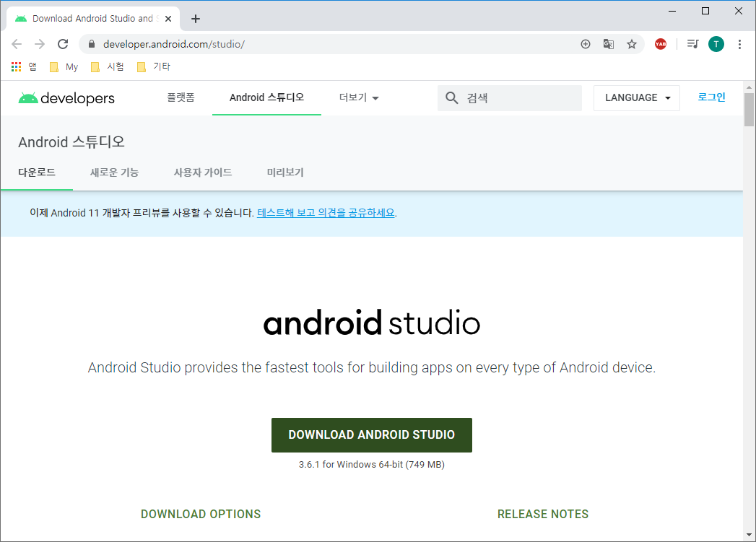
Task: Go back to previous page
Action: 17,44
